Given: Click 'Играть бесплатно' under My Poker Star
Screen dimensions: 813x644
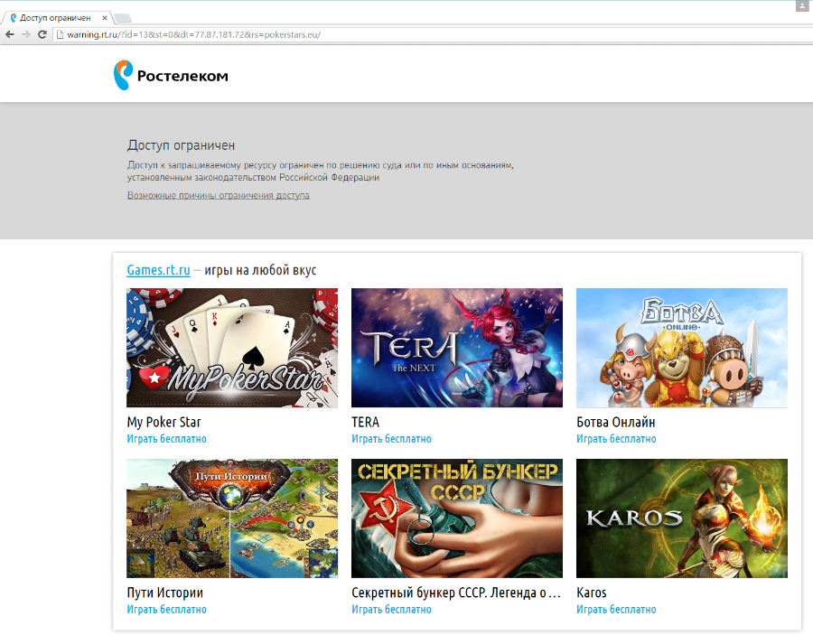Looking at the screenshot, I should [x=166, y=439].
